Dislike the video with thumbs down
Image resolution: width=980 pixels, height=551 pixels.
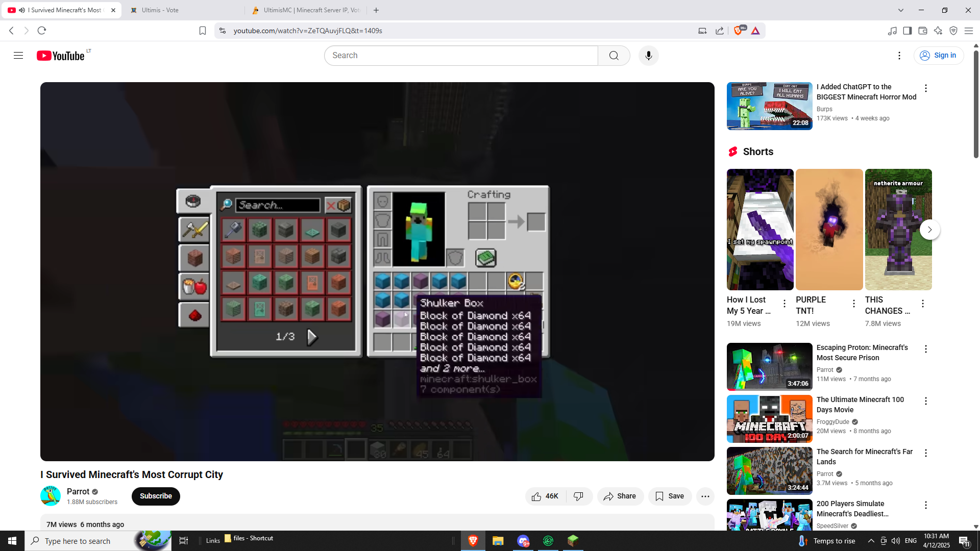point(578,496)
